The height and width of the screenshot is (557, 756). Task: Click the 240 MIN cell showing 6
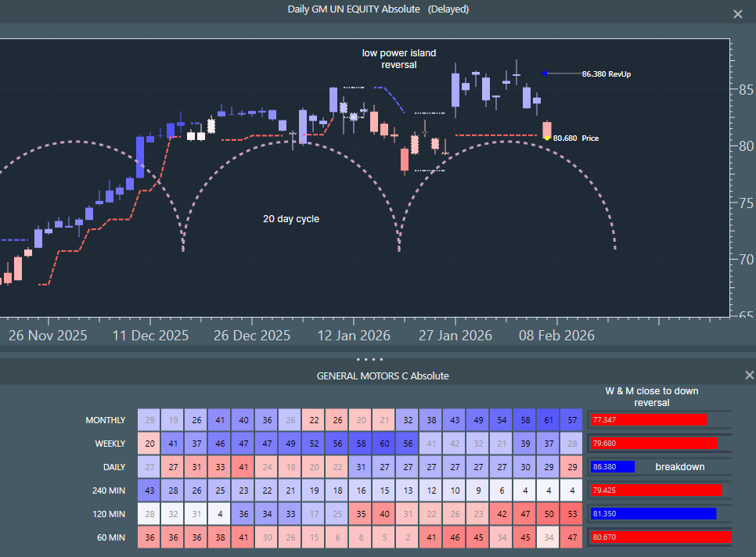[502, 491]
